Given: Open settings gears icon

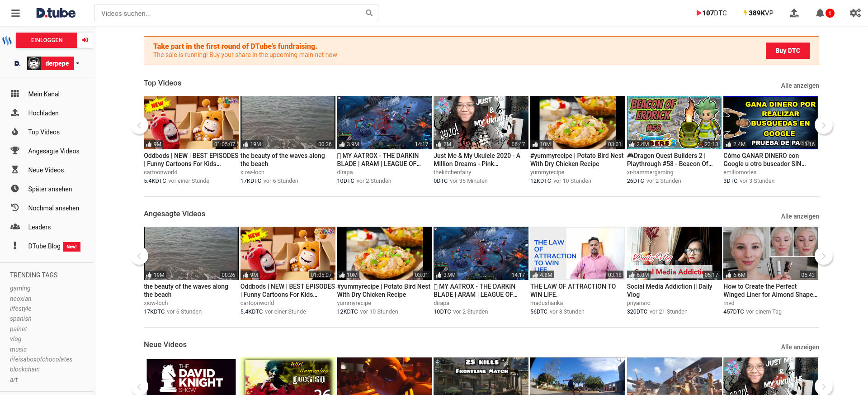Looking at the screenshot, I should (855, 13).
